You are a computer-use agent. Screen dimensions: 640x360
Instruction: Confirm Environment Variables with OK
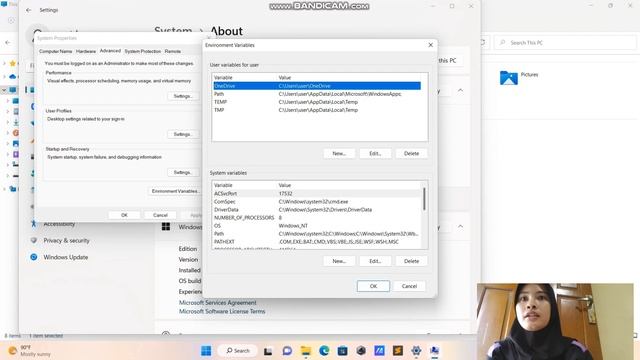(x=373, y=286)
